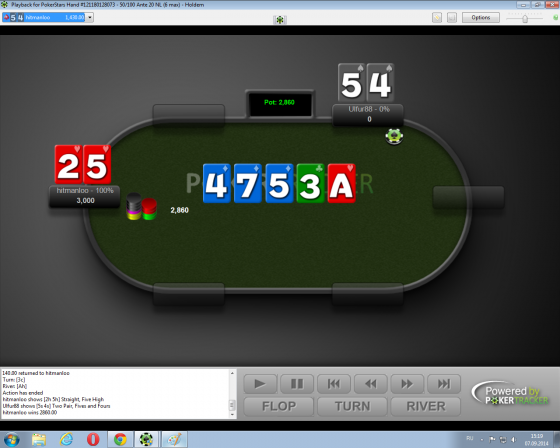Screen dimensions: 560x448
Task: Open Google Chrome from the taskbar
Action: pos(120,439)
